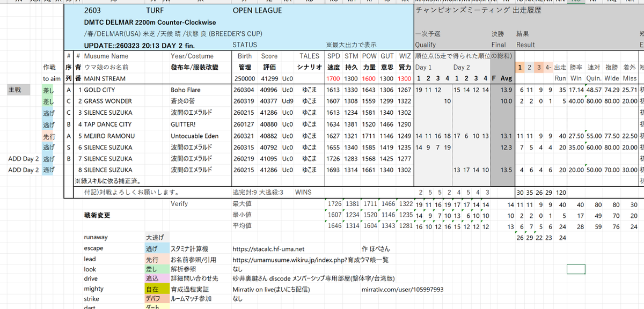Select the 'Qualify' label cell

(x=426, y=45)
